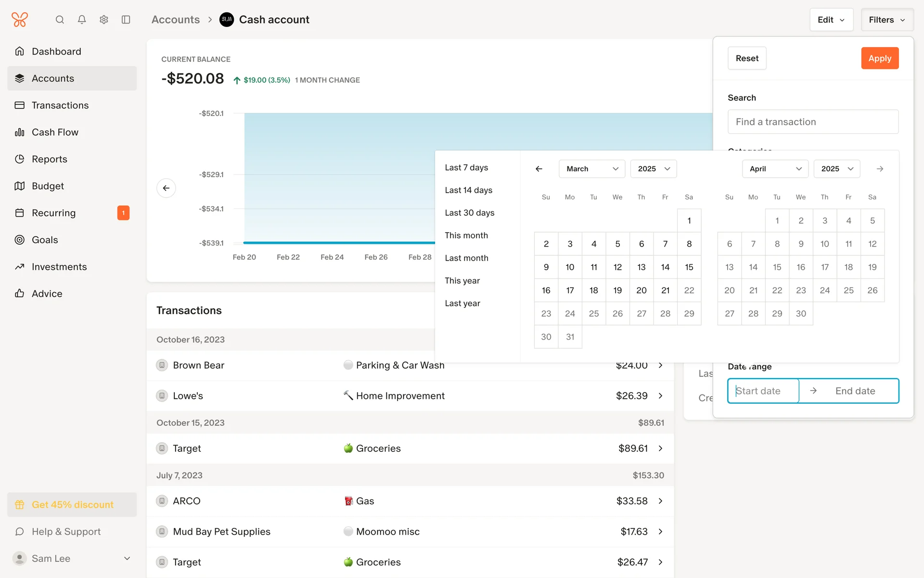Viewport: 924px width, 578px height.
Task: Click the Get 45% discount link
Action: click(x=72, y=504)
